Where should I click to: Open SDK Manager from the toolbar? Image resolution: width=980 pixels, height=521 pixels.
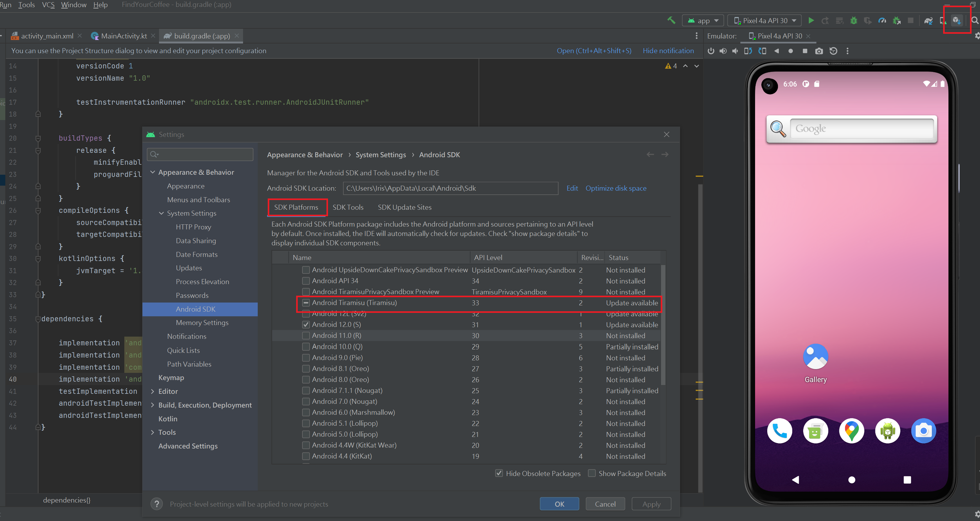(x=956, y=21)
